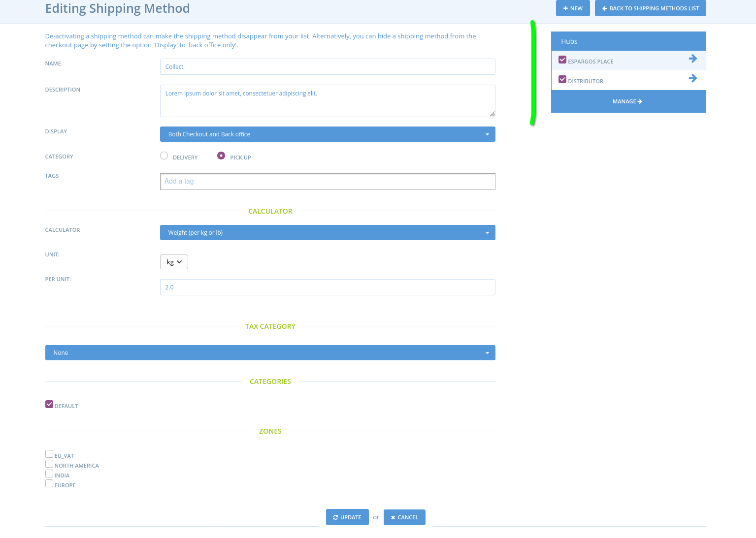Screen dimensions: 756x538
Task: Select the Delivery category radio button
Action: point(164,156)
